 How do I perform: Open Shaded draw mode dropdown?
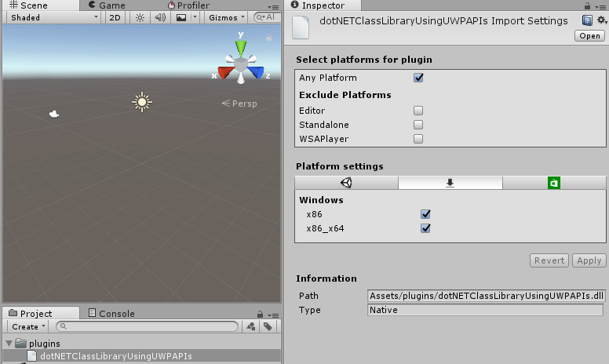point(53,17)
